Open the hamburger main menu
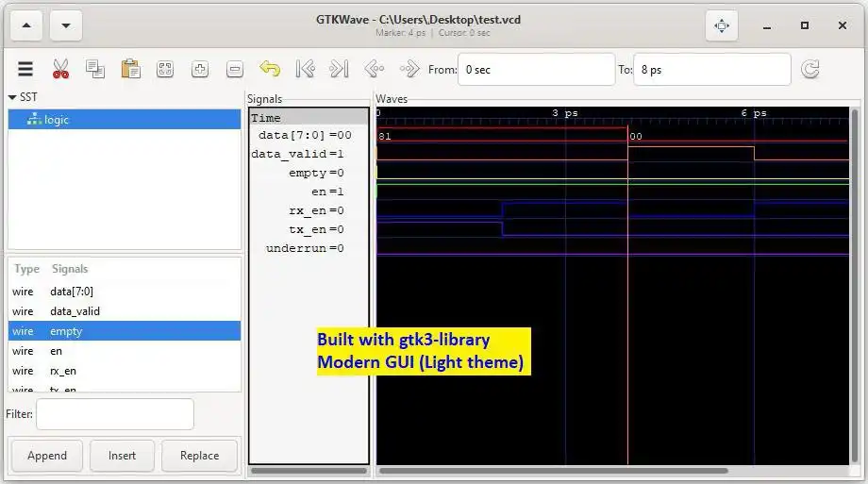 (x=25, y=69)
